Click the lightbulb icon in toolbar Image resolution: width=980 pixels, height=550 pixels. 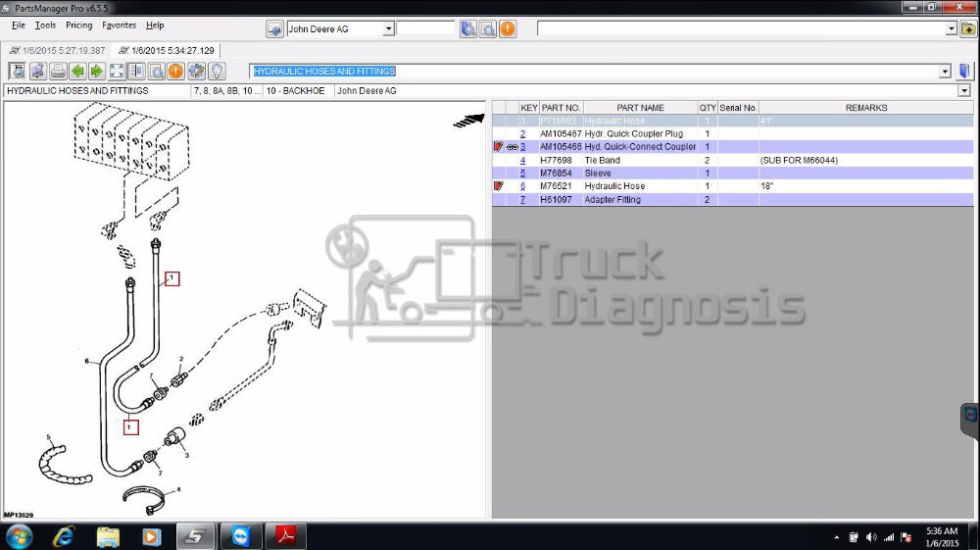(217, 71)
